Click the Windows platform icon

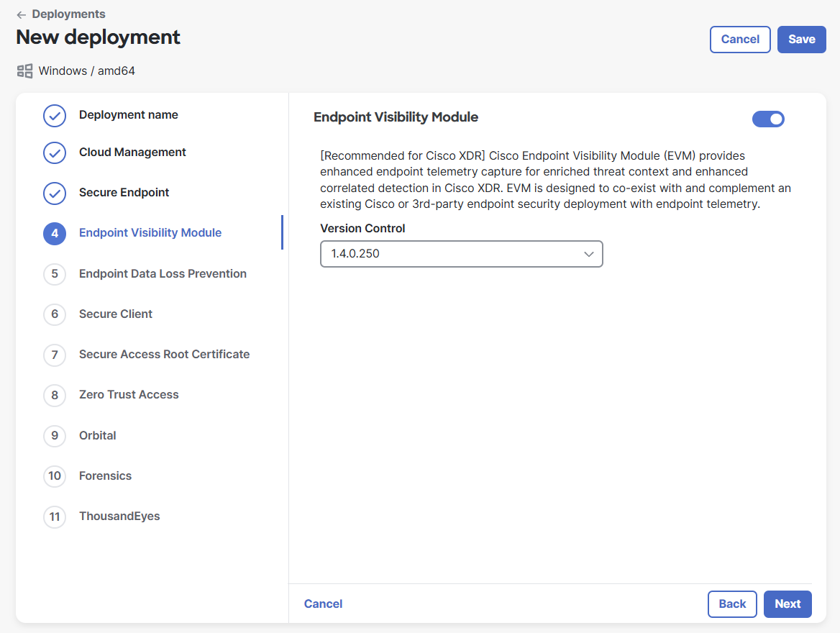(x=25, y=70)
